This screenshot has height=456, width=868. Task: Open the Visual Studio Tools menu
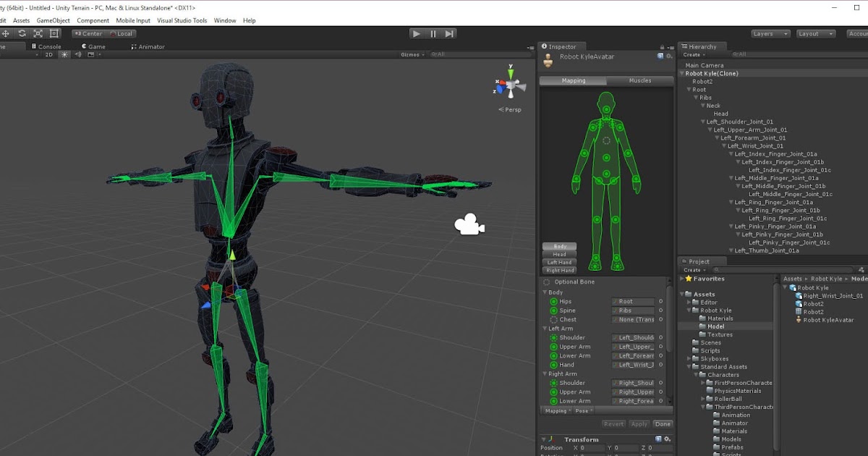click(182, 20)
